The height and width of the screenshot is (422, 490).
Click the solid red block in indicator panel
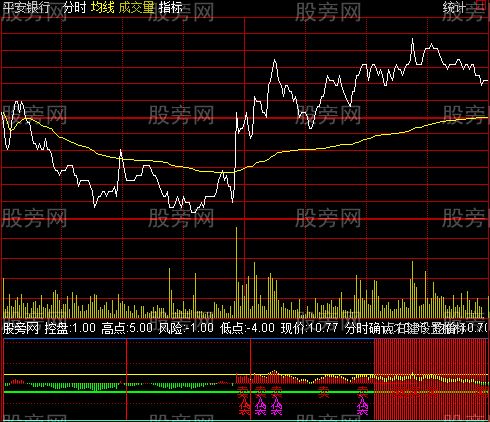point(431,379)
